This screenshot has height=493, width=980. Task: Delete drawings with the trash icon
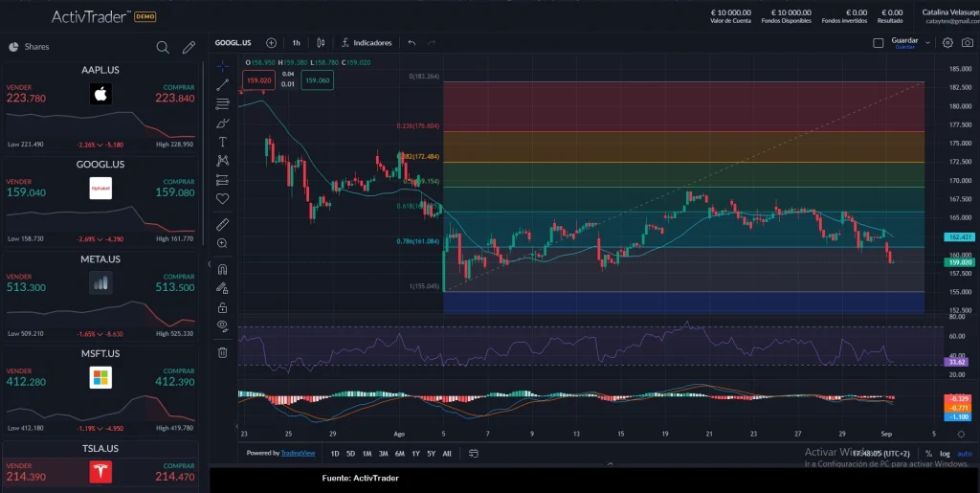click(222, 352)
